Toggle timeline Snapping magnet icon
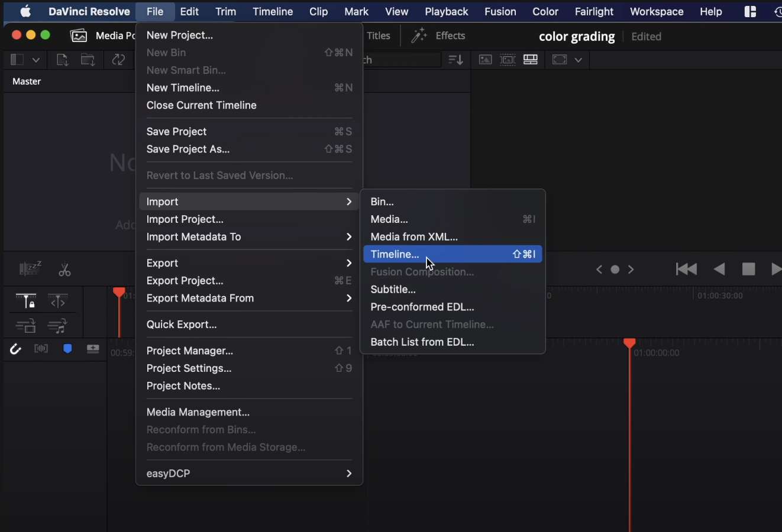Screen dimensions: 782x532 (15, 349)
